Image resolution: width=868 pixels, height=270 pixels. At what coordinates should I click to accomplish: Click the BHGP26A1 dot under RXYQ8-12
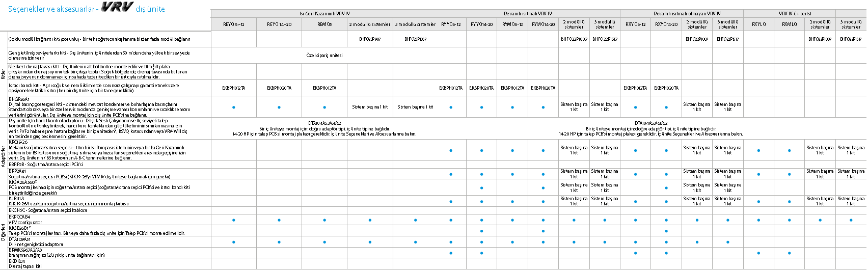(635, 107)
